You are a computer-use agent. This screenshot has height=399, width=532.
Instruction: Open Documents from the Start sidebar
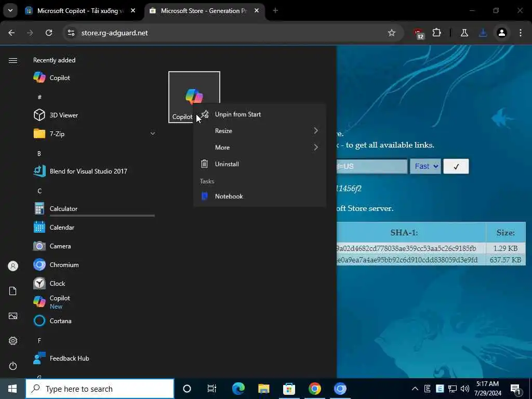(x=13, y=291)
